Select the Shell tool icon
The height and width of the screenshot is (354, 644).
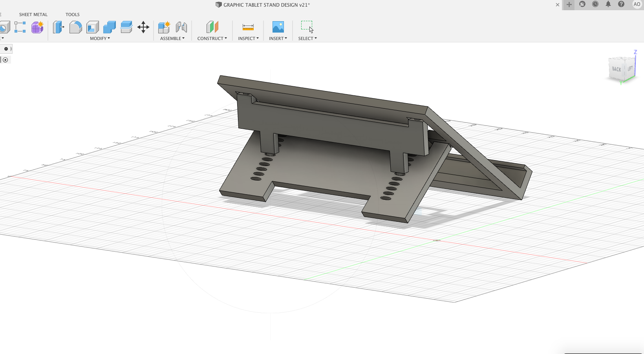point(93,27)
